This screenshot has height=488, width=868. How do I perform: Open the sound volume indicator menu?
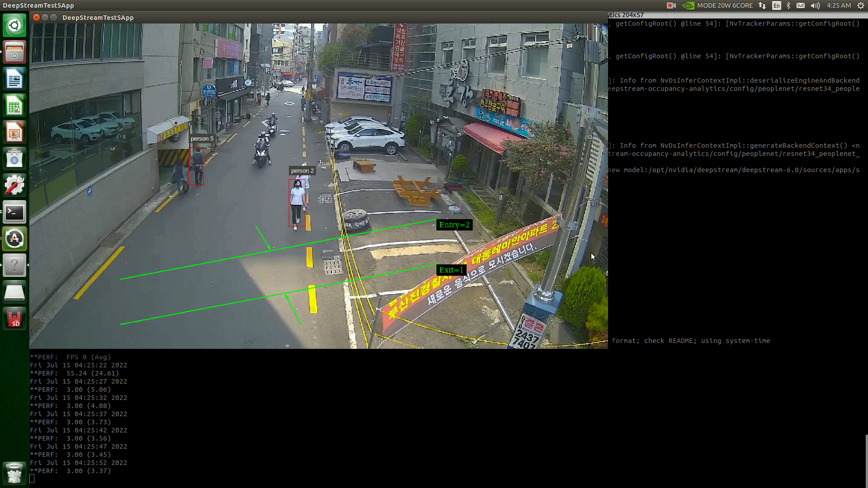(x=815, y=5)
